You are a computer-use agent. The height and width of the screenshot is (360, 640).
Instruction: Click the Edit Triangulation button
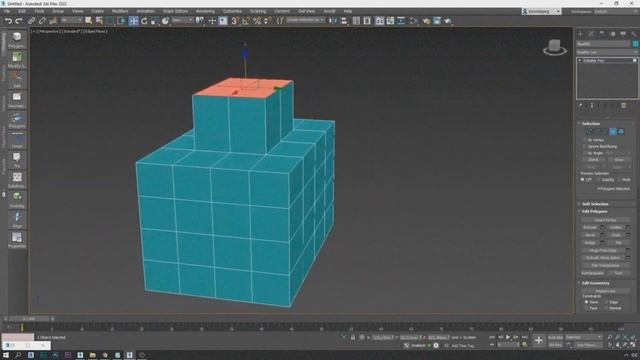pyautogui.click(x=605, y=265)
